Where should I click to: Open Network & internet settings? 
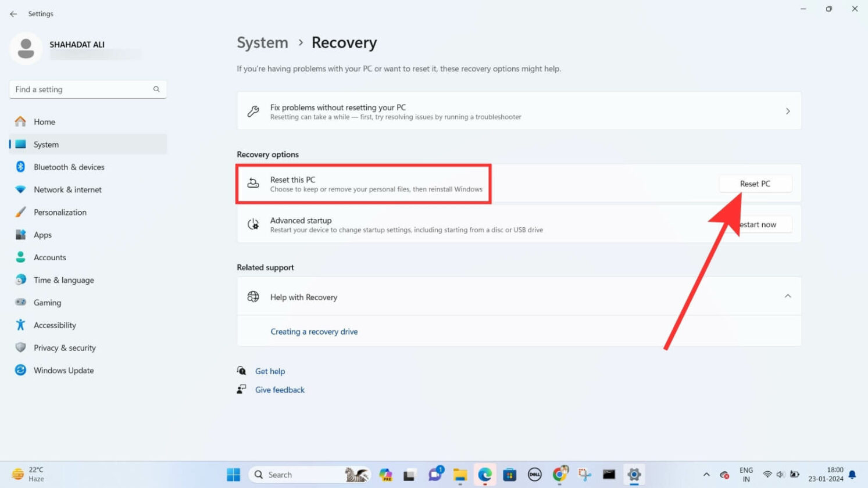click(67, 189)
